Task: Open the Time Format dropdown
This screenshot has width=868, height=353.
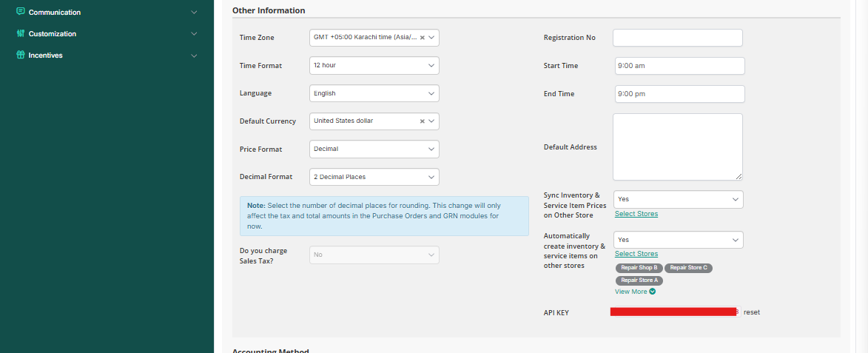Action: 374,66
